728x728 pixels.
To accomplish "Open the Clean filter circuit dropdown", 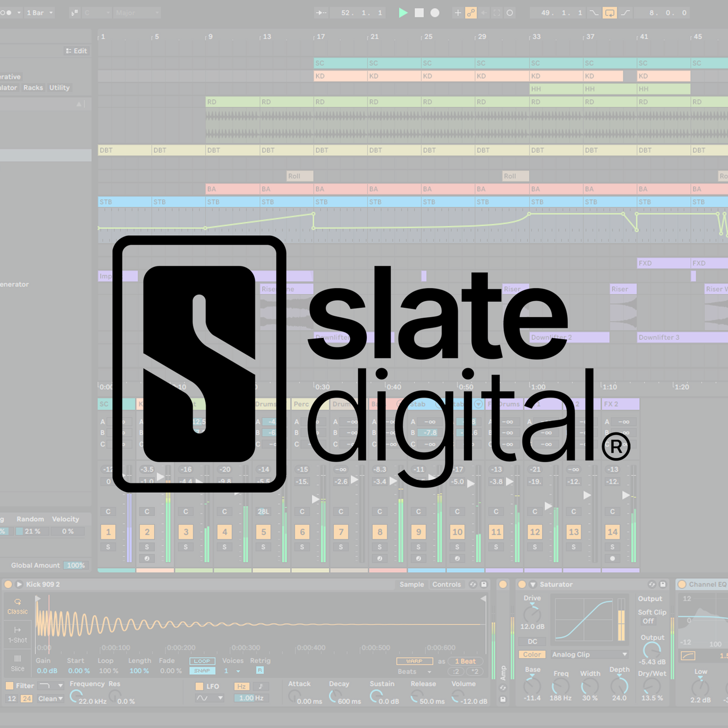I will (x=50, y=699).
